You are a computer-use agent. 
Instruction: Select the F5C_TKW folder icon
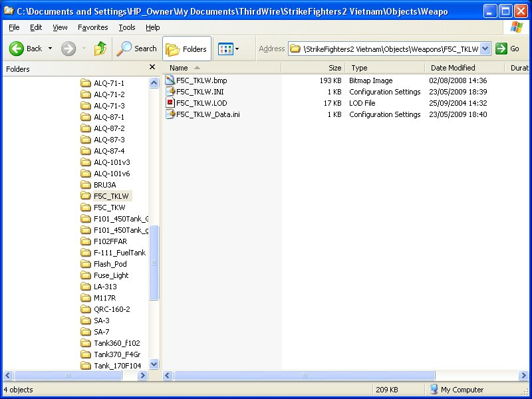click(86, 207)
